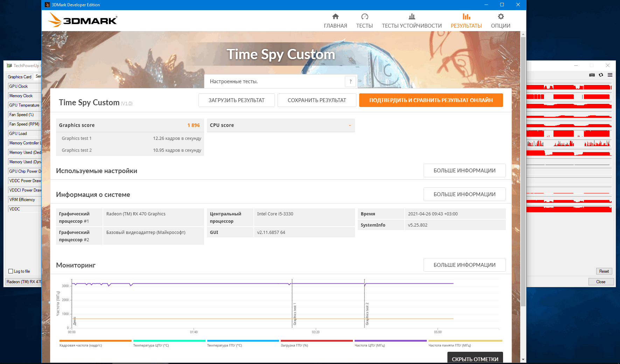Open the ОПЦИИ settings tab
The height and width of the screenshot is (364, 620).
point(501,21)
